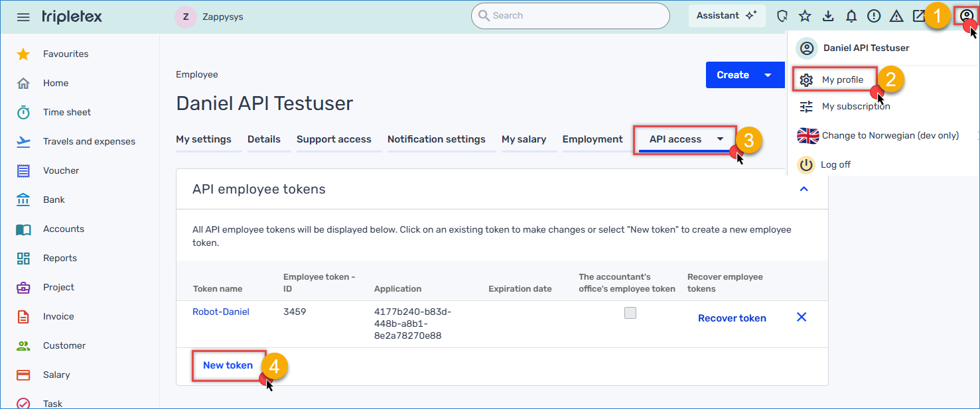Click the favourites star icon in top bar
This screenshot has height=409, width=980.
tap(805, 16)
